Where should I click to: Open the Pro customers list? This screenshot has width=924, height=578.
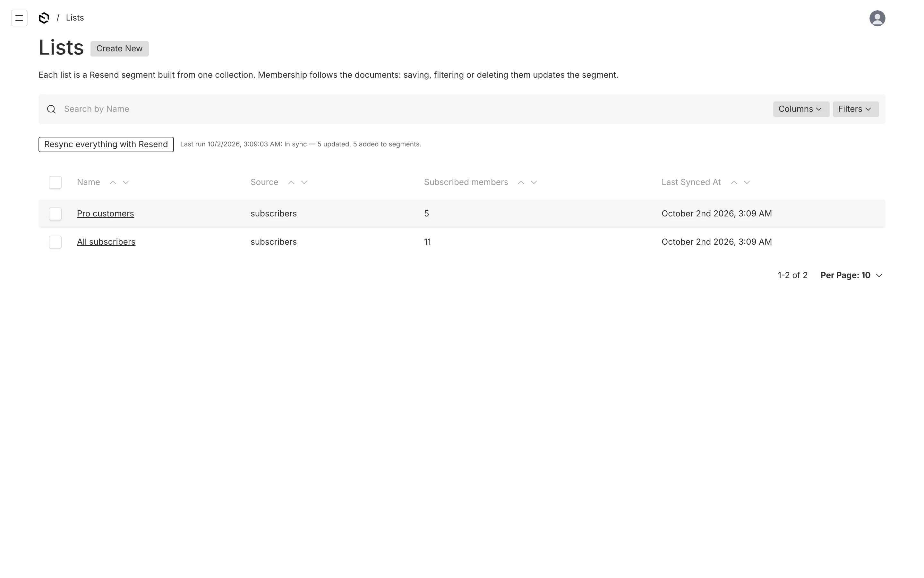(105, 213)
